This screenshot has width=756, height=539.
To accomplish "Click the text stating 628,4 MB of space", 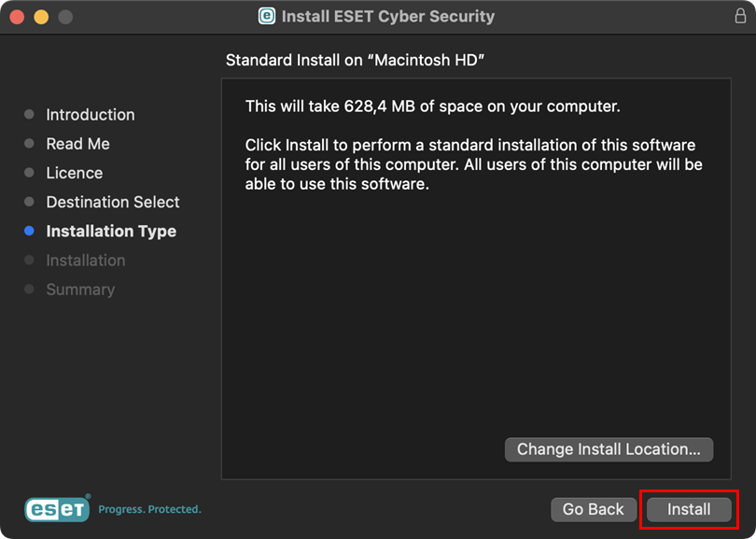I will pyautogui.click(x=432, y=106).
